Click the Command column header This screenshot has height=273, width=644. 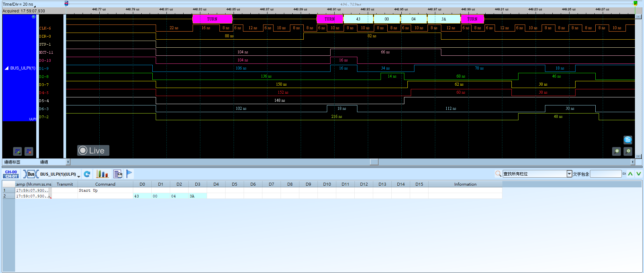[x=105, y=184]
